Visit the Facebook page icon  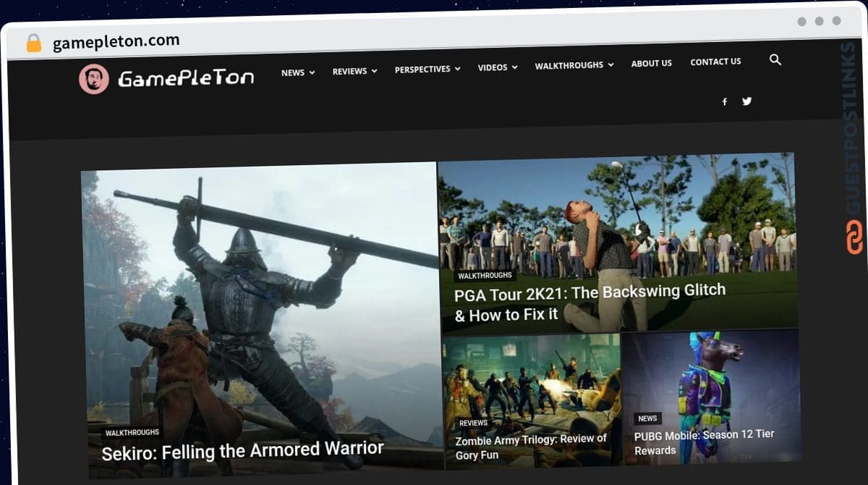(724, 102)
